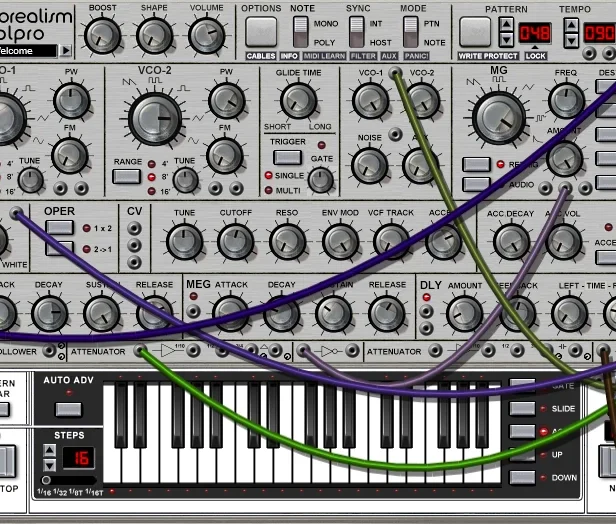Adjust the RESO knob
Viewport: 616px width, 524px height.
(x=287, y=242)
